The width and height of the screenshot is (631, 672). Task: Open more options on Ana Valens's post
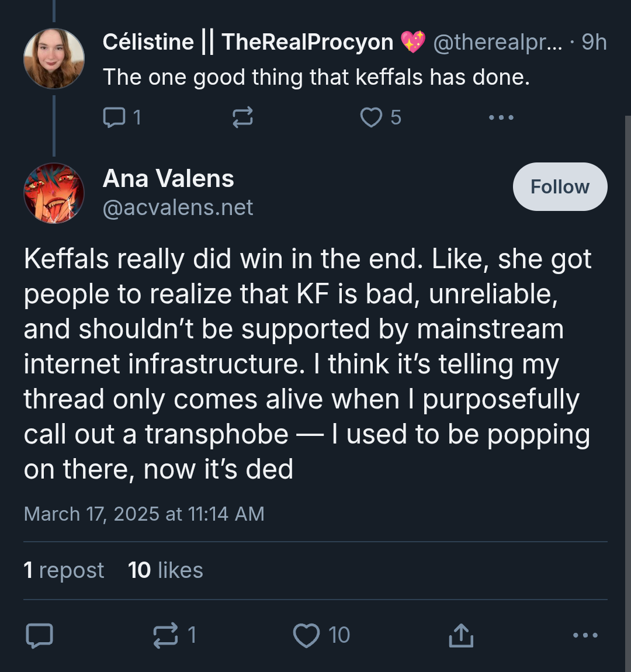pyautogui.click(x=585, y=635)
